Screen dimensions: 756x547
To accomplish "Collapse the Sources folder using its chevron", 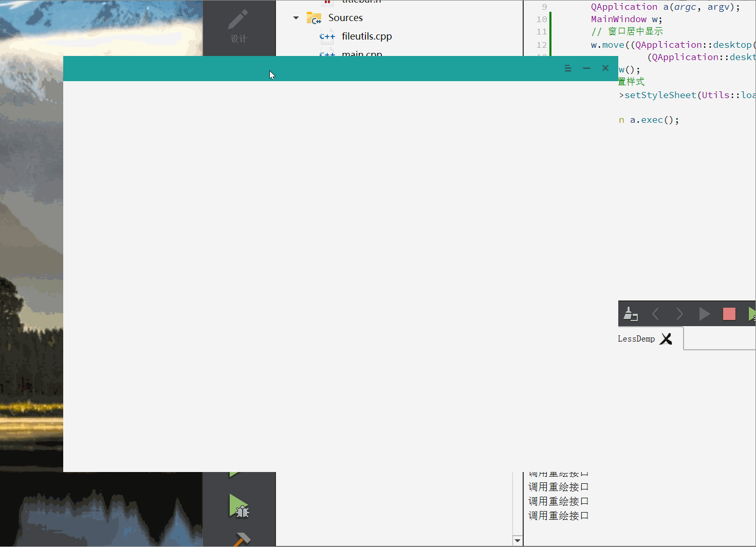I will [x=296, y=17].
